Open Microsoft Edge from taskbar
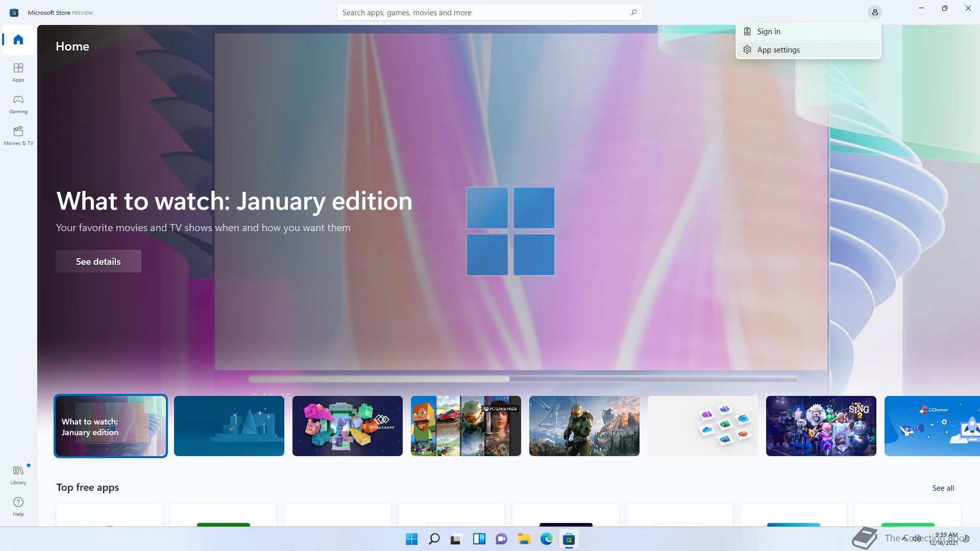The height and width of the screenshot is (551, 980). coord(546,539)
